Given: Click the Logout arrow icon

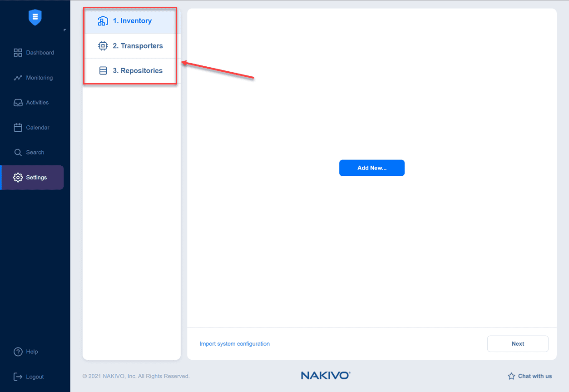Looking at the screenshot, I should click(x=18, y=376).
